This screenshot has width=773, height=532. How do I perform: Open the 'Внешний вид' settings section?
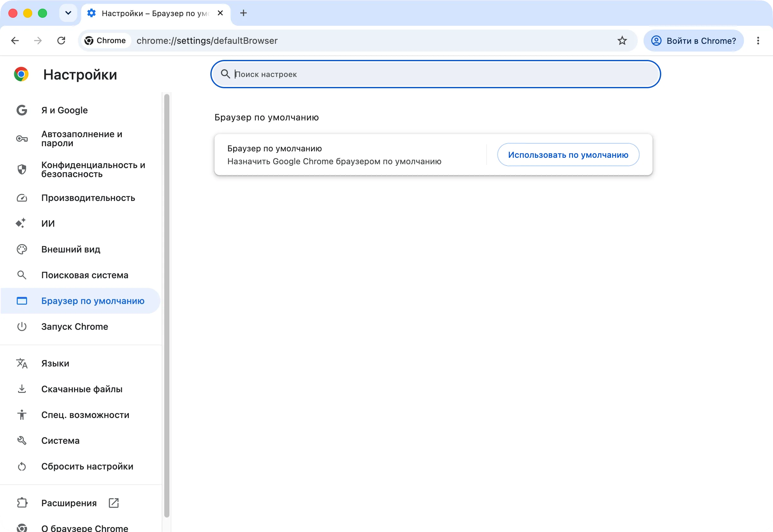[80, 249]
